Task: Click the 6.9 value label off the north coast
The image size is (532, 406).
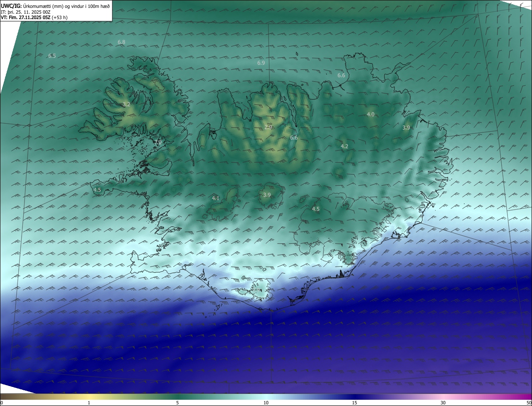Action: click(x=261, y=63)
